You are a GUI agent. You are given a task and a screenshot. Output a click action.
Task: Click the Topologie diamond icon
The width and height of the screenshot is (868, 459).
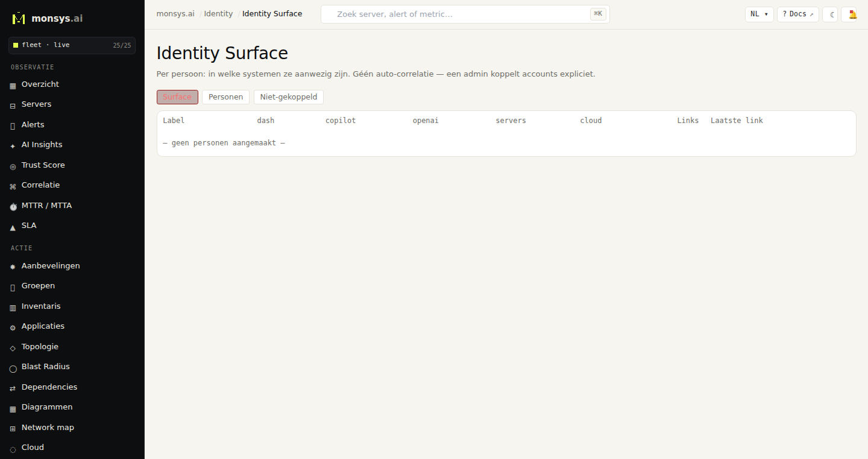(x=13, y=347)
